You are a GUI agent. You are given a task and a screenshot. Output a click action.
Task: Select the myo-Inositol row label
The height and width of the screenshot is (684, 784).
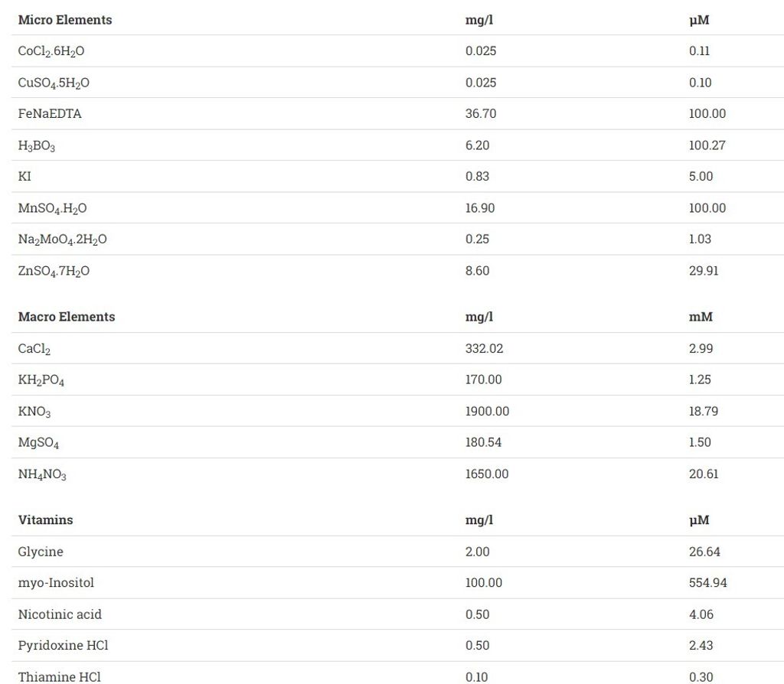click(56, 583)
